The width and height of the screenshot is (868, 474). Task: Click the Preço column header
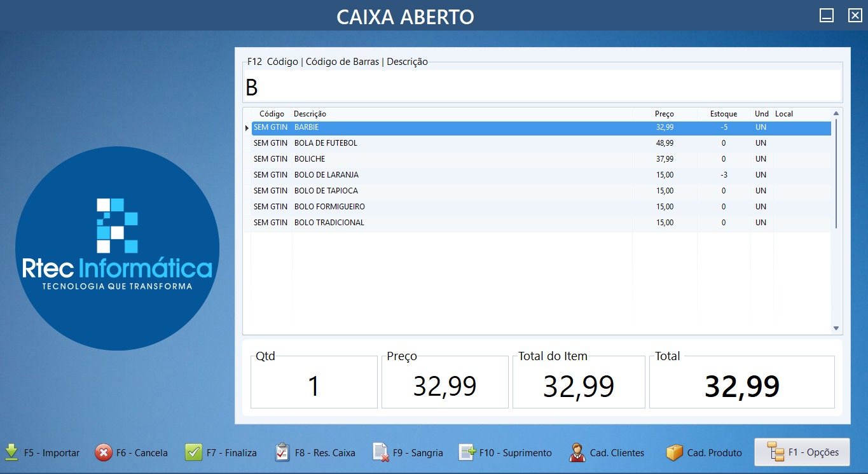pyautogui.click(x=665, y=113)
